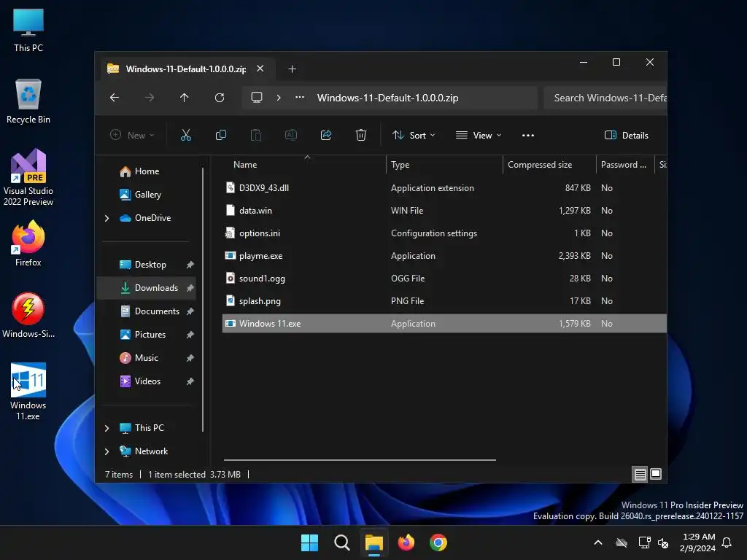747x560 pixels.
Task: Go back with the left arrow
Action: [x=115, y=98]
